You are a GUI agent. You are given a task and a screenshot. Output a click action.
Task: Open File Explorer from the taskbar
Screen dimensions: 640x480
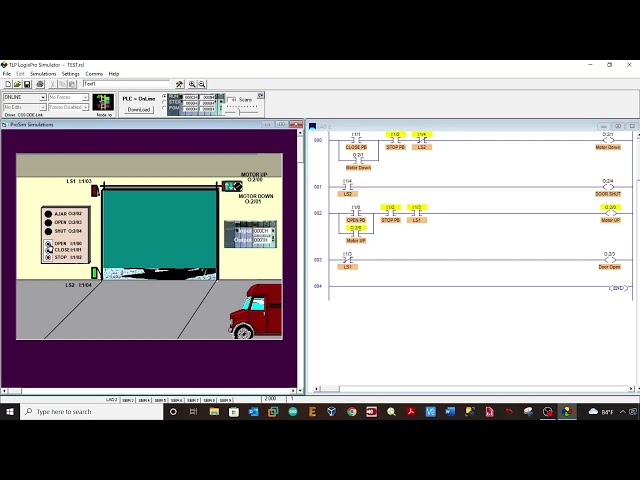point(214,411)
